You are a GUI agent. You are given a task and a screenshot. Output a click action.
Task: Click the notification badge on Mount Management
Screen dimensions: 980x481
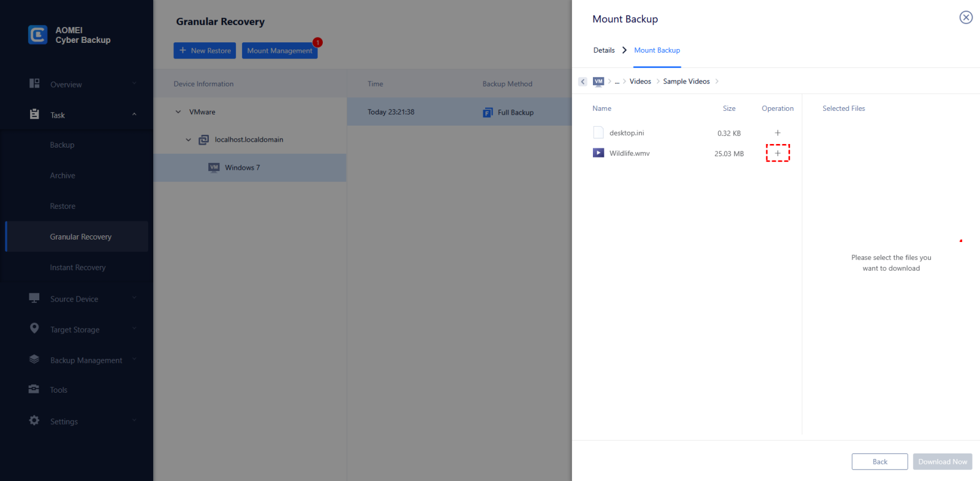tap(317, 42)
